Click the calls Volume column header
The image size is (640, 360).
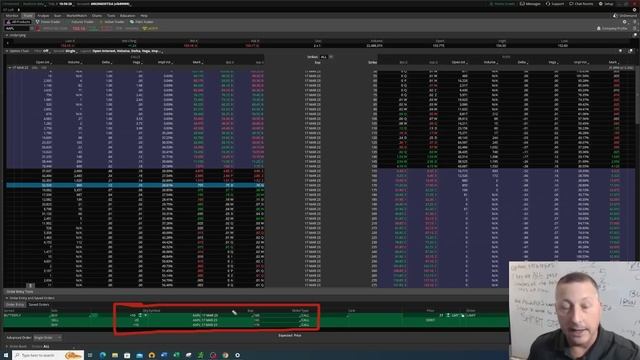75,62
